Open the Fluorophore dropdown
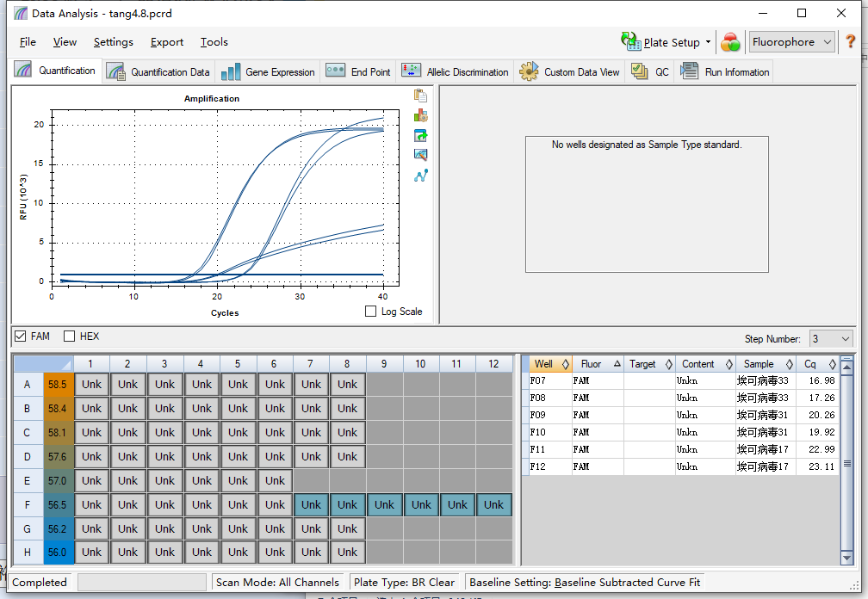Screen dimensions: 868x599 point(791,42)
